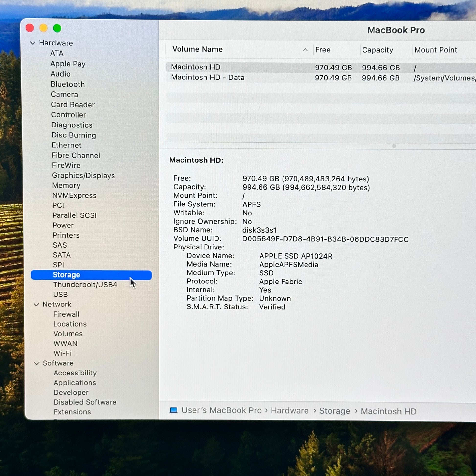The width and height of the screenshot is (476, 476).
Task: Open Fibre Channel sidebar item
Action: [76, 156]
